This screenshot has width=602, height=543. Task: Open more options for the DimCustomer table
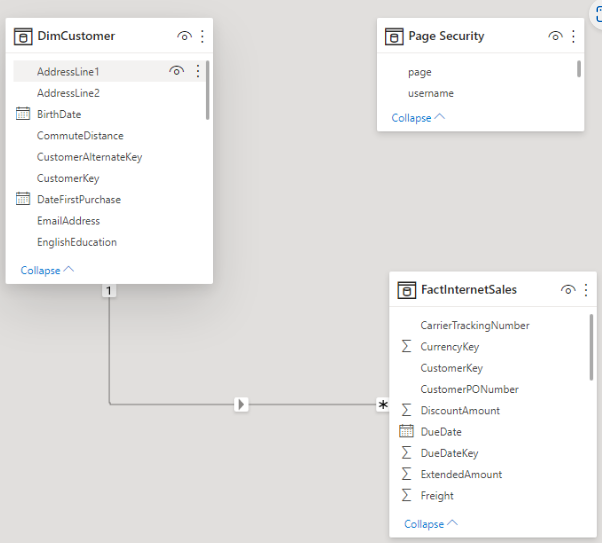click(x=202, y=36)
